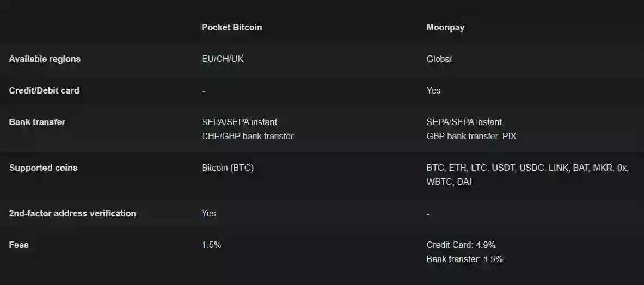Select the Fees row label
644x285 pixels.
click(x=19, y=245)
